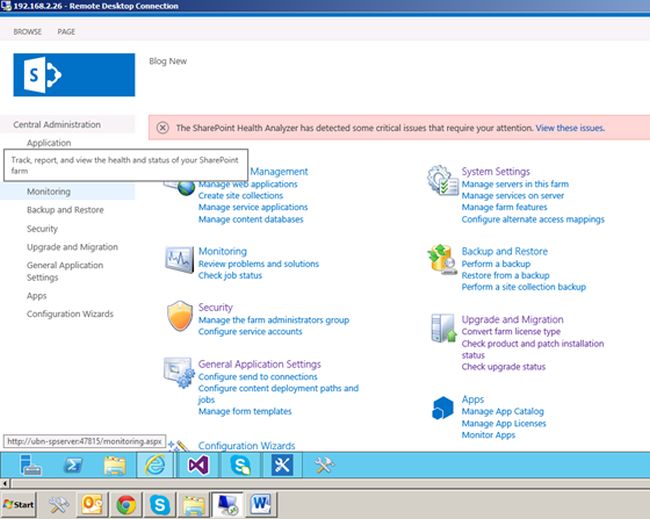Open SharePoint app icon in remote taskbar
Screen dimensions: 650x519
point(240,465)
